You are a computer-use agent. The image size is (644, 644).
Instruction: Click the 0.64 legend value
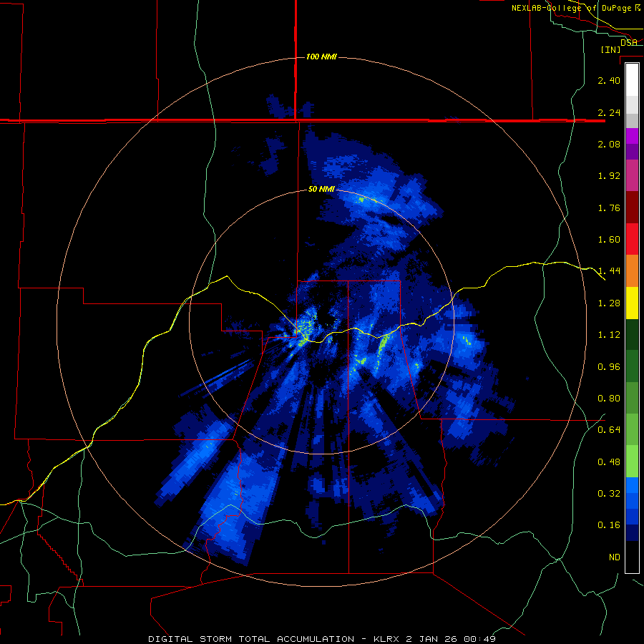(609, 430)
